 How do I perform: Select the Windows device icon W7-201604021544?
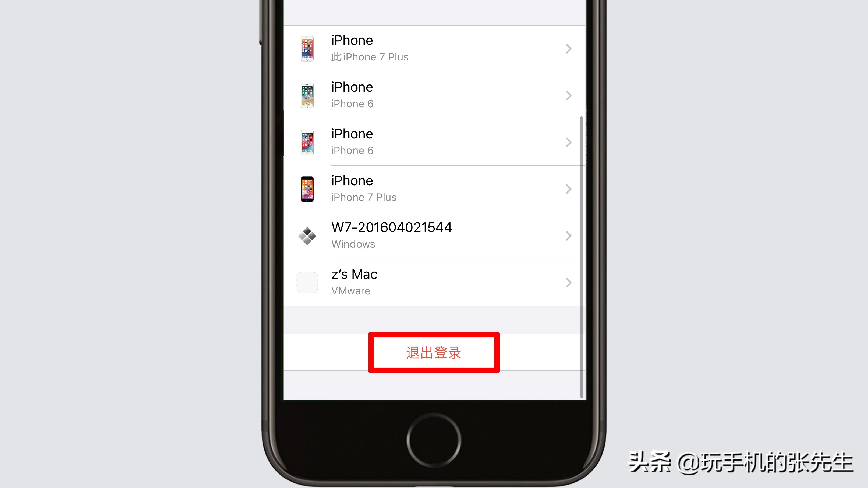308,235
